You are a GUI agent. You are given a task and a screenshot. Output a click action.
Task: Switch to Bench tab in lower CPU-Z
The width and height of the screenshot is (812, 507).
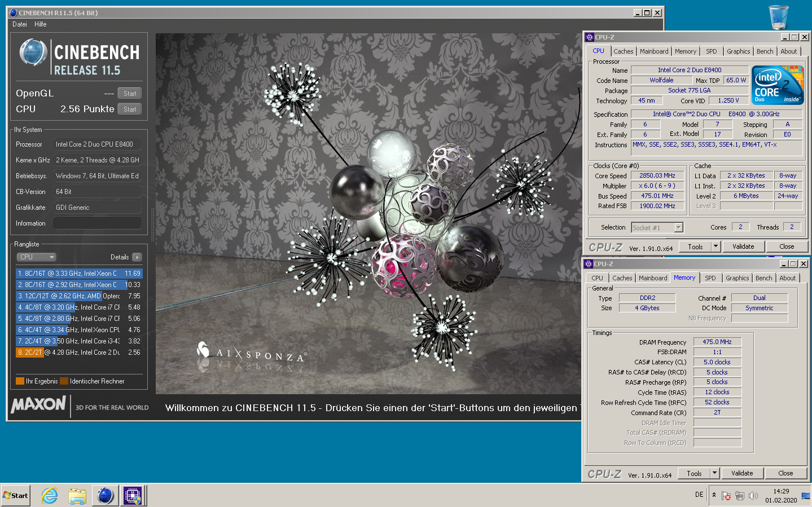[764, 278]
